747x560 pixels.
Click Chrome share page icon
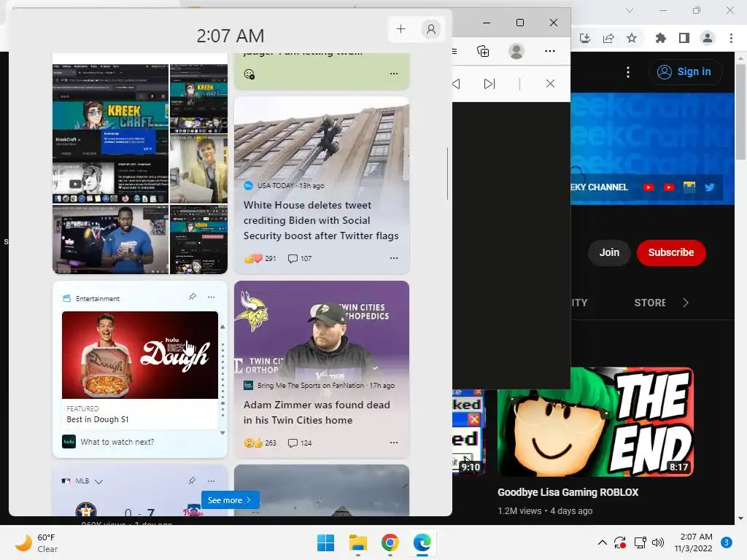click(x=608, y=38)
